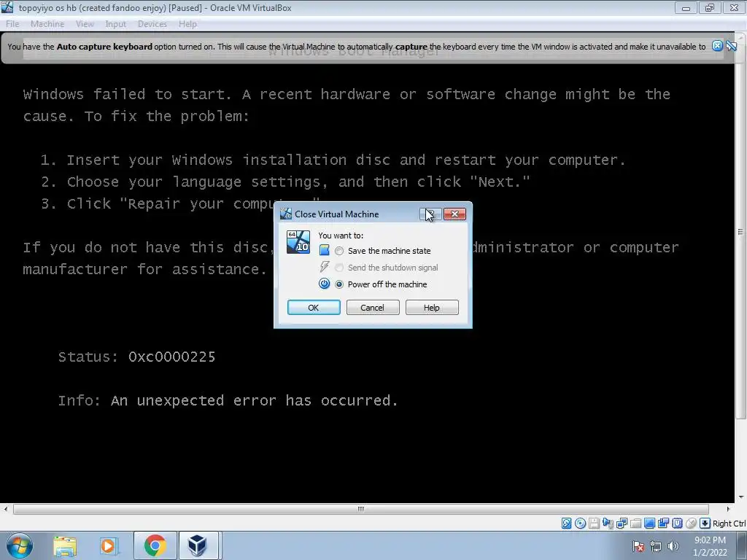747x560 pixels.
Task: Click the shutdown signal lightning icon
Action: tap(324, 267)
